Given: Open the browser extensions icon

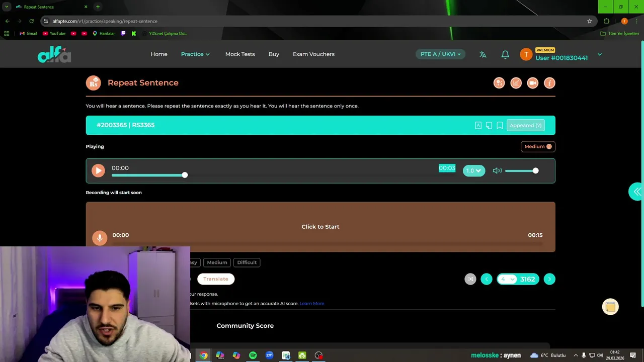Looking at the screenshot, I should coord(606,21).
